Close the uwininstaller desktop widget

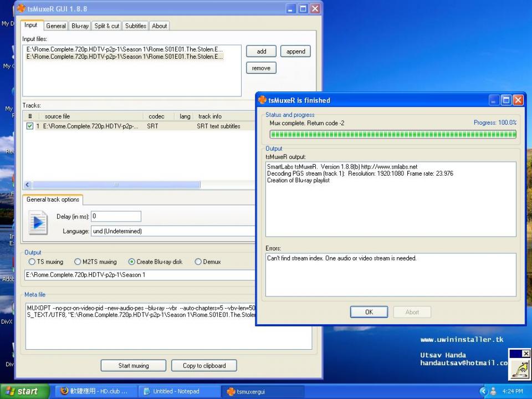click(526, 354)
